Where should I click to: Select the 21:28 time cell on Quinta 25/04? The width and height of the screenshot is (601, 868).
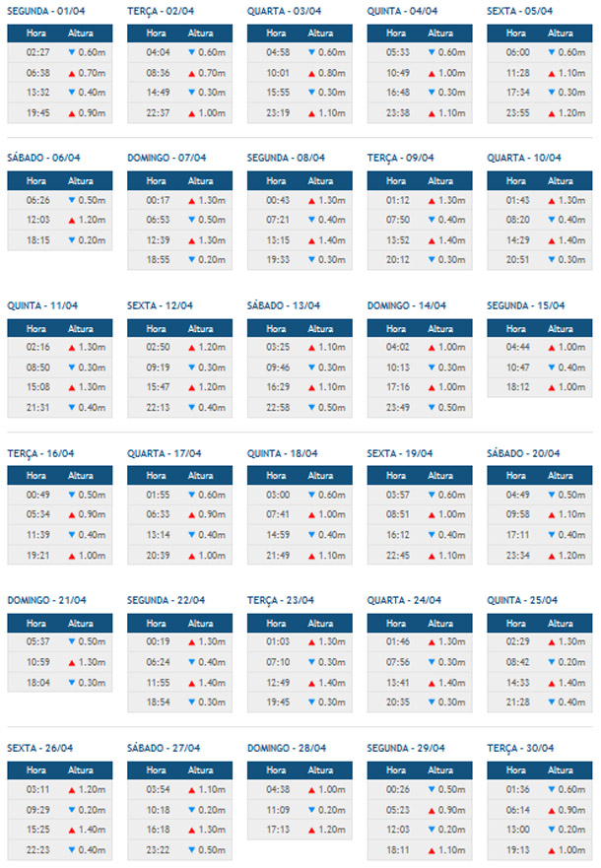(x=519, y=701)
